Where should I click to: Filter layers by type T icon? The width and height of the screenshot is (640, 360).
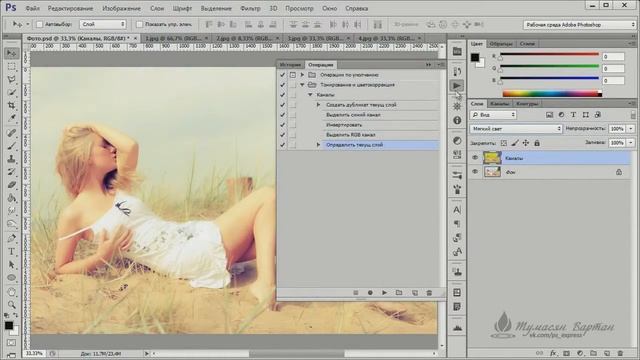(x=573, y=115)
